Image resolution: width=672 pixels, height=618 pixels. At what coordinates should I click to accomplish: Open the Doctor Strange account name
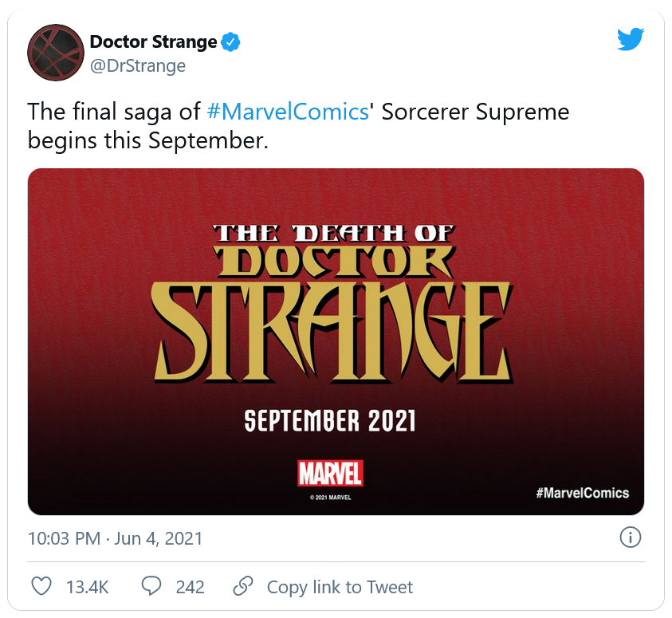(153, 41)
